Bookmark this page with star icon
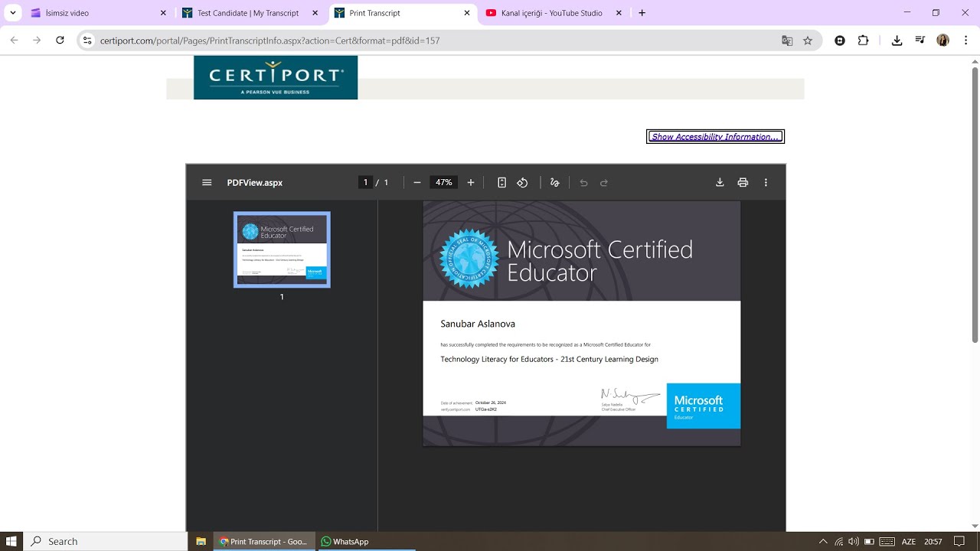This screenshot has height=551, width=980. (x=808, y=41)
